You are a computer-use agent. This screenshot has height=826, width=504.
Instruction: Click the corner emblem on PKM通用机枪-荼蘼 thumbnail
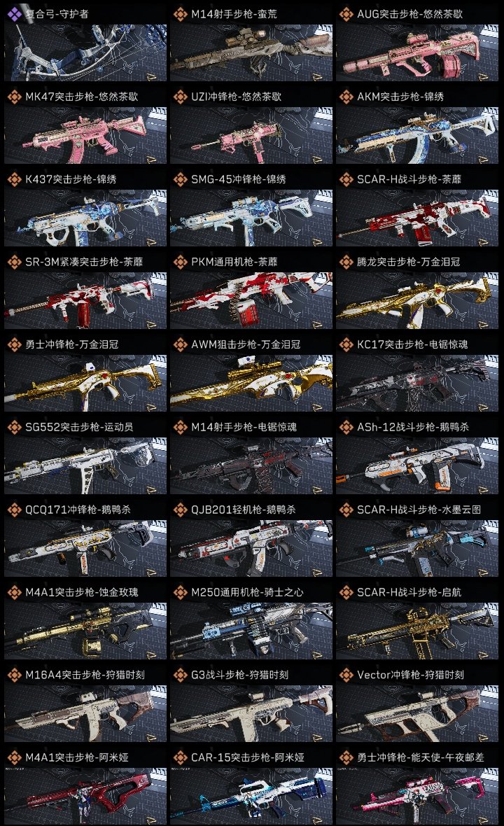[x=318, y=325]
